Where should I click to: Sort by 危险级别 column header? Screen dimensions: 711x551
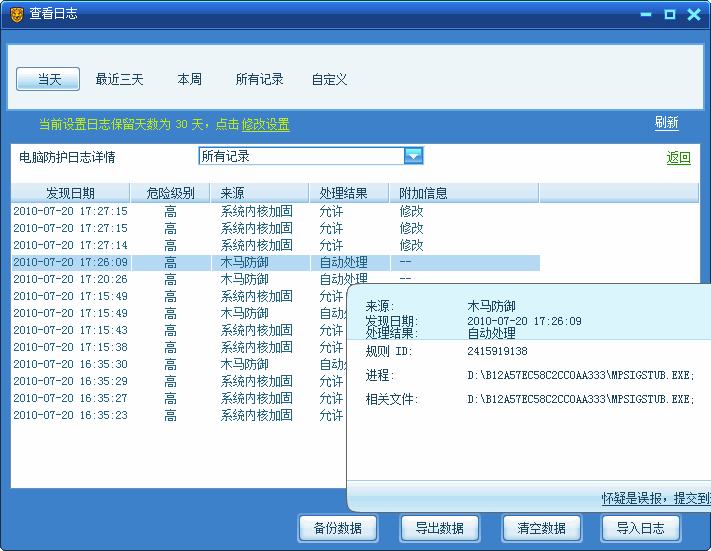170,193
